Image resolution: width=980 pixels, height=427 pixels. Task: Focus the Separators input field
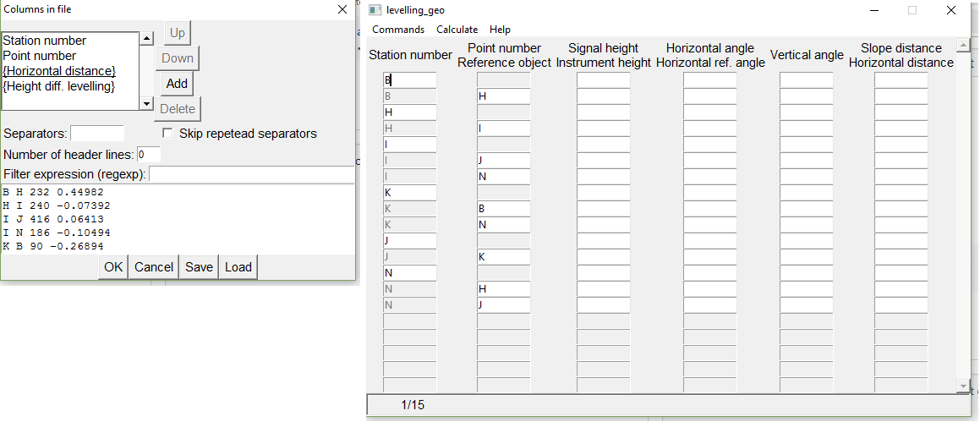tap(97, 133)
